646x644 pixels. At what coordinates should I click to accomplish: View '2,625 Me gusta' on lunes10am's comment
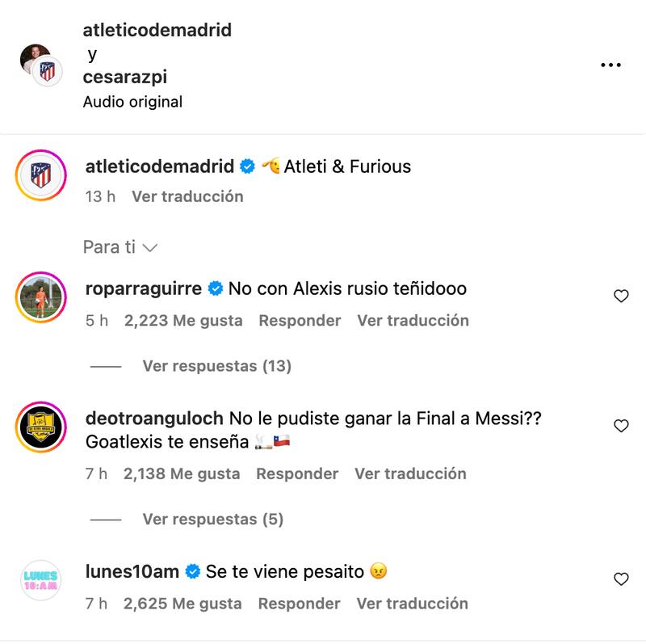coord(181,604)
